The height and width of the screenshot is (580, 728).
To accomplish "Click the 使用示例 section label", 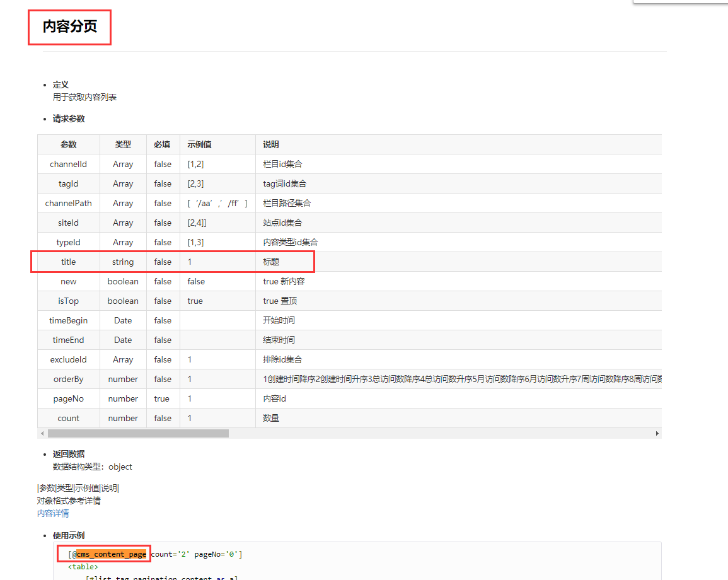I will [x=69, y=535].
